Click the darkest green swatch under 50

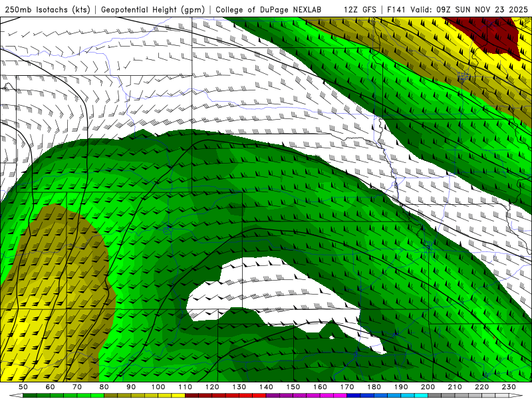[x=29, y=396]
